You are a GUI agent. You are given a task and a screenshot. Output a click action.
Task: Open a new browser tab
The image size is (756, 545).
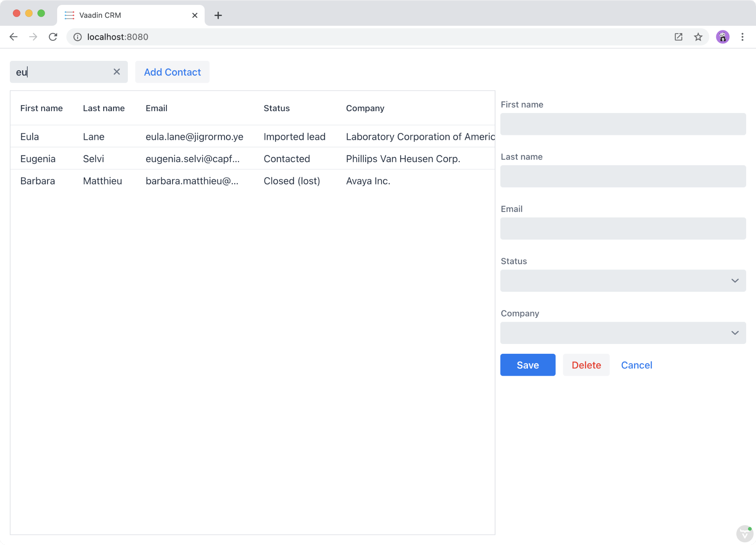point(218,15)
